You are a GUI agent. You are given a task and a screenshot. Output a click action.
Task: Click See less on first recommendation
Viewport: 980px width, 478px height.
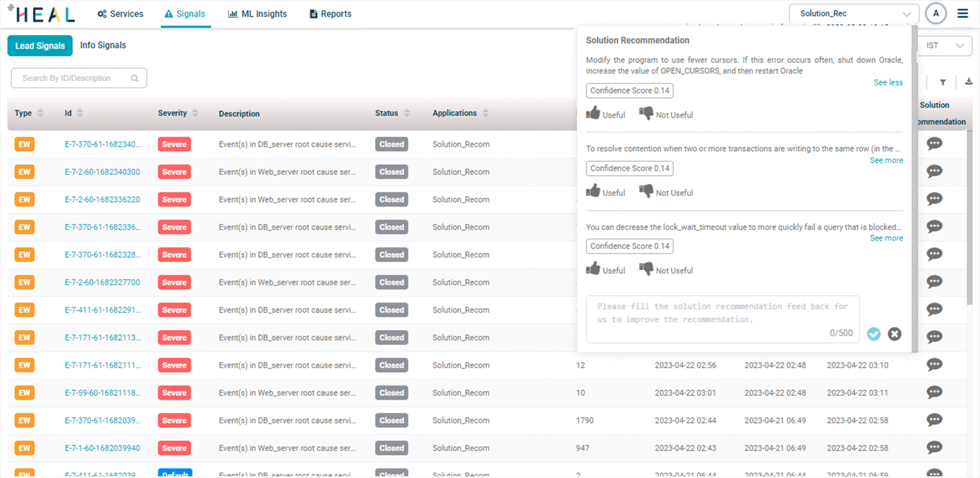click(888, 83)
